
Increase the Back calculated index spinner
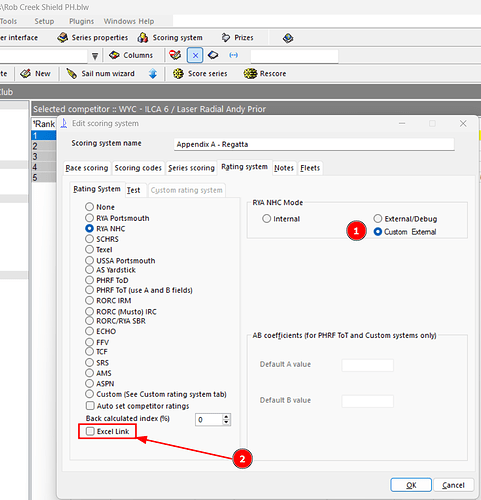tap(226, 417)
